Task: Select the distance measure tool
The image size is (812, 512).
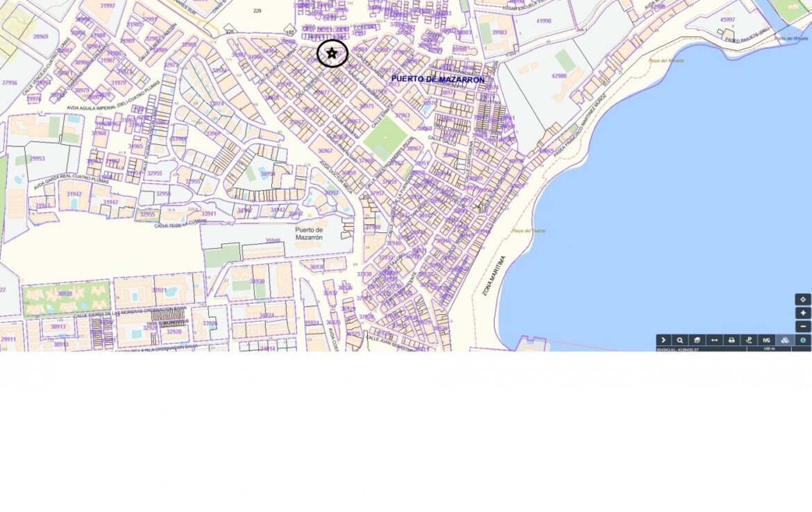Action: (714, 340)
